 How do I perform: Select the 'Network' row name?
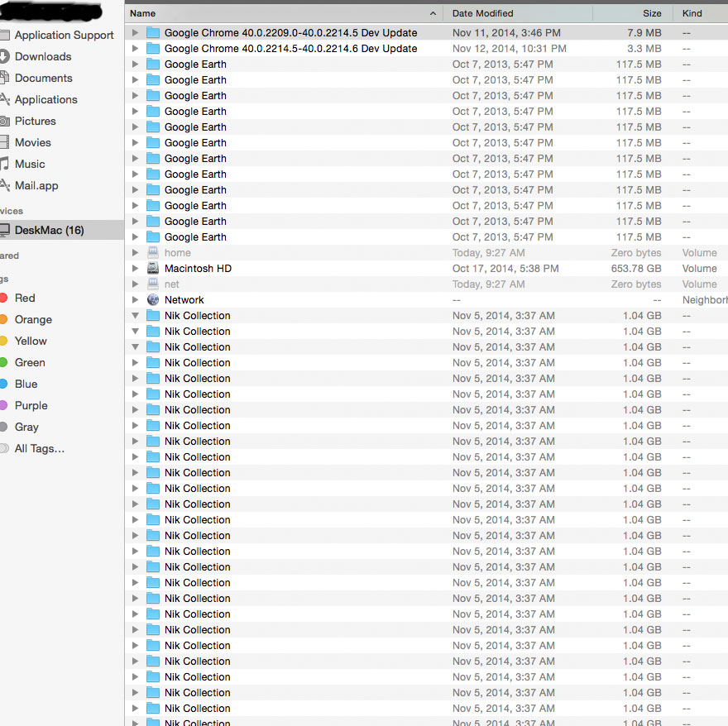pos(184,300)
